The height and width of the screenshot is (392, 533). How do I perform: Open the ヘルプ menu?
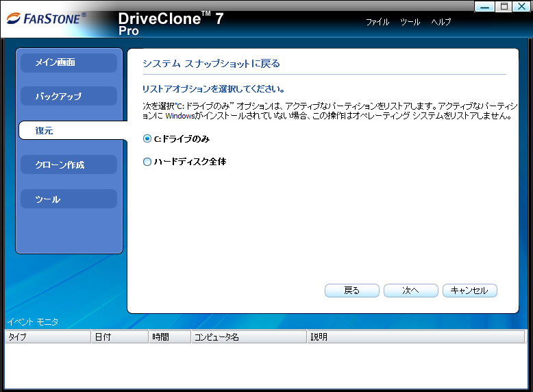[x=441, y=22]
